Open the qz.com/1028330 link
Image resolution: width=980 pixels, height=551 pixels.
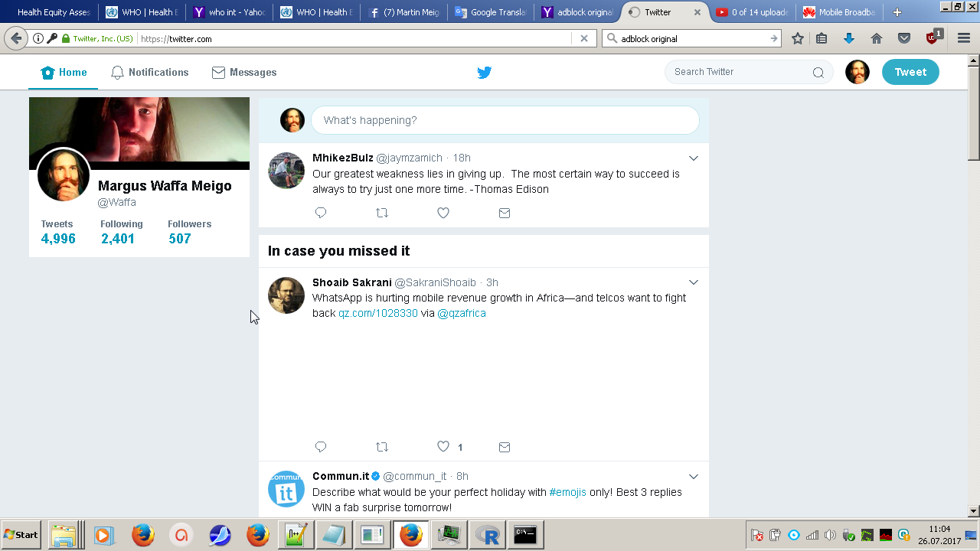[378, 313]
